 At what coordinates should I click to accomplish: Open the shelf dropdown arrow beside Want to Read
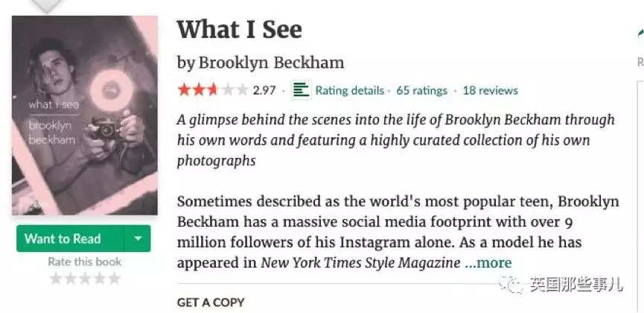(x=137, y=238)
